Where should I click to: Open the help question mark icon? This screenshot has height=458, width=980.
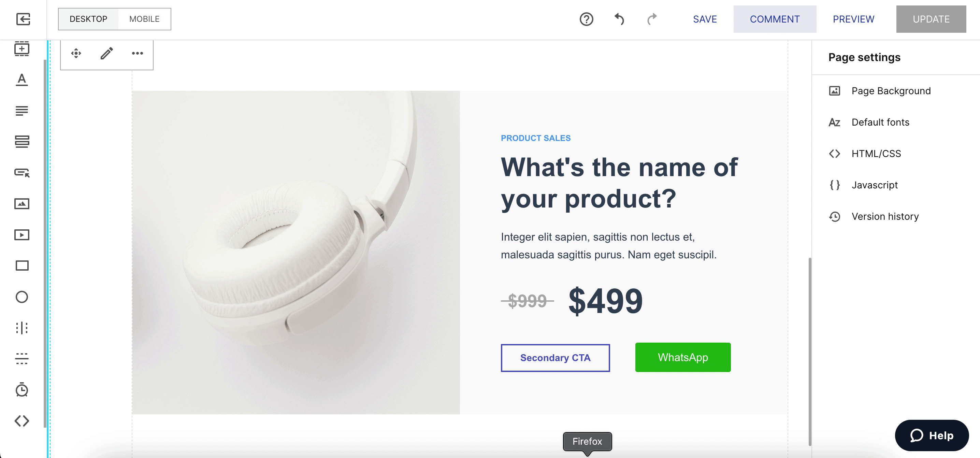coord(586,19)
